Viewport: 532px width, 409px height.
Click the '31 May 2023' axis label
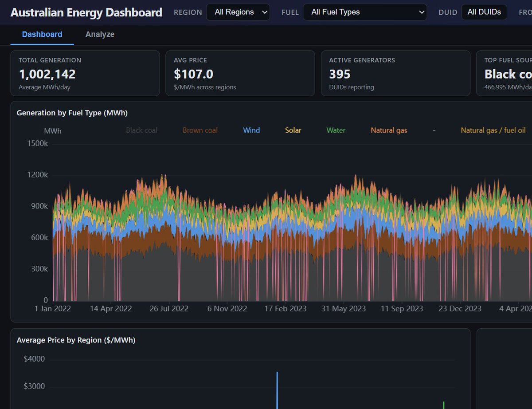pyautogui.click(x=344, y=308)
